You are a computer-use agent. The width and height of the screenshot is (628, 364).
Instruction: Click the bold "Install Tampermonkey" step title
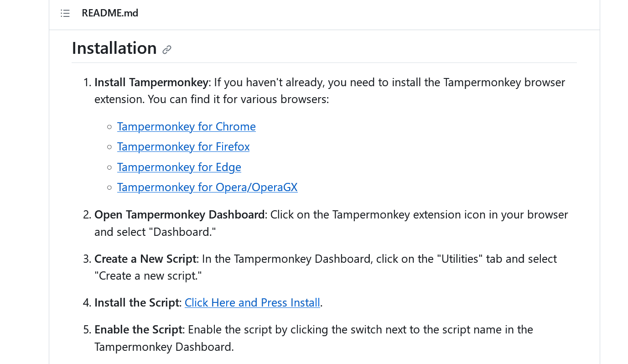tap(151, 82)
